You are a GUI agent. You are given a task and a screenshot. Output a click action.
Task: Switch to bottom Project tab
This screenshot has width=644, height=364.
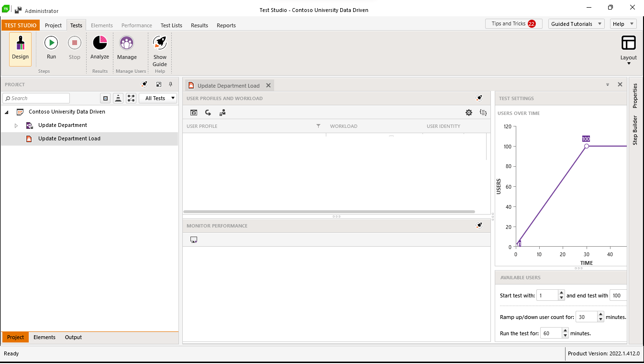15,337
